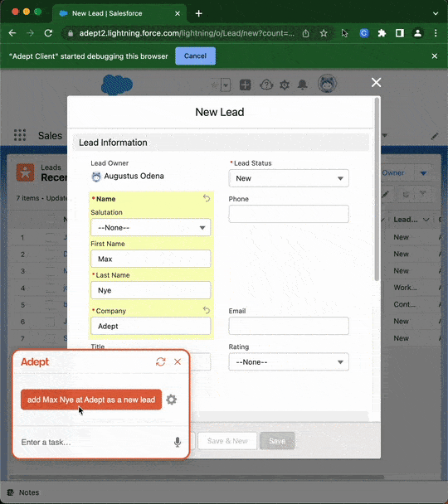Click the background horizontal scrollbar
Viewport: 448px width, 504px height.
pos(197,477)
